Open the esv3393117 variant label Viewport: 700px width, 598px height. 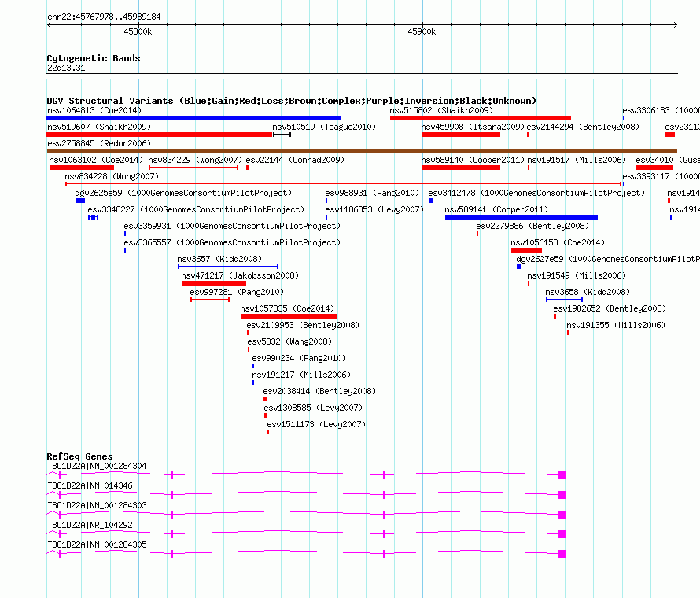point(661,176)
